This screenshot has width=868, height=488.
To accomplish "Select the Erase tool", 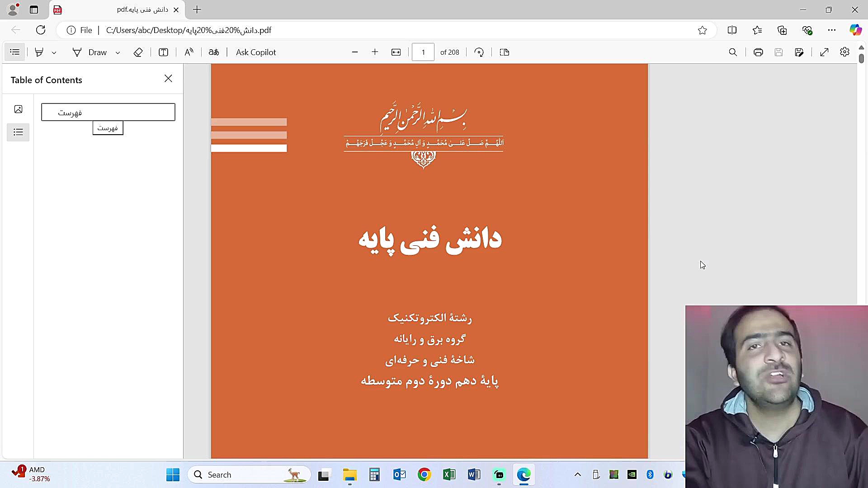I will 138,52.
